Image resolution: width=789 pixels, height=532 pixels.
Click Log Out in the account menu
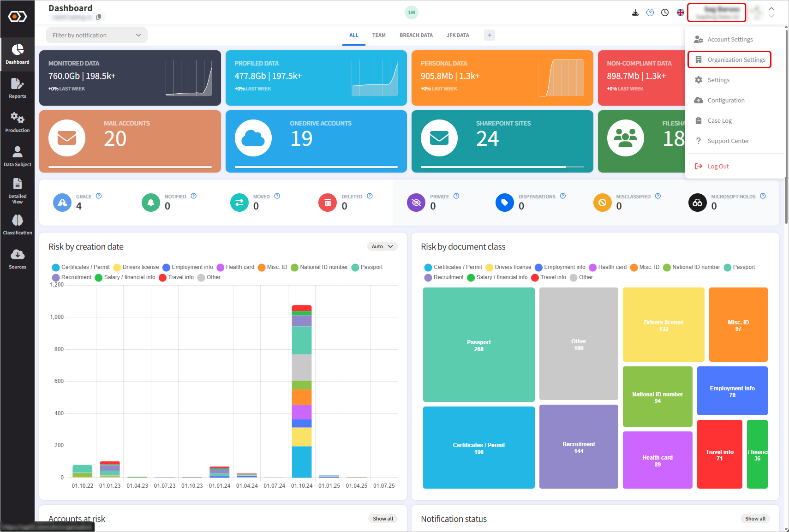point(717,166)
